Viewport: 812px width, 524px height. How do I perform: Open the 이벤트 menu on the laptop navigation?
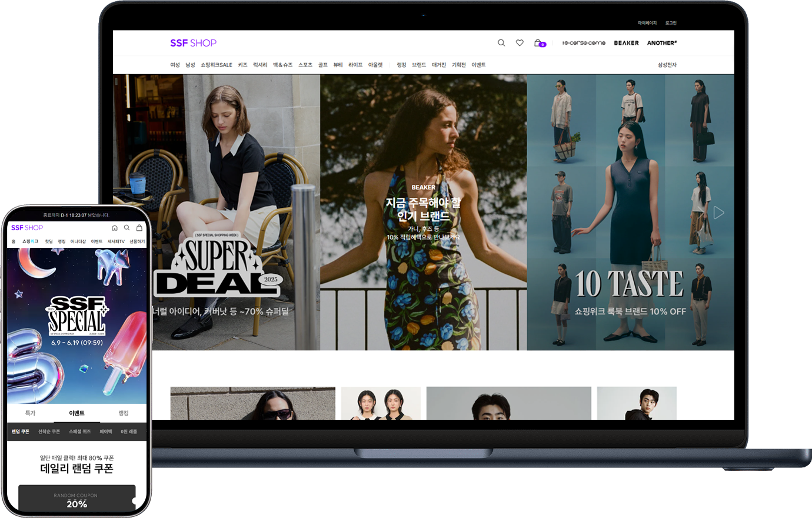tap(478, 65)
